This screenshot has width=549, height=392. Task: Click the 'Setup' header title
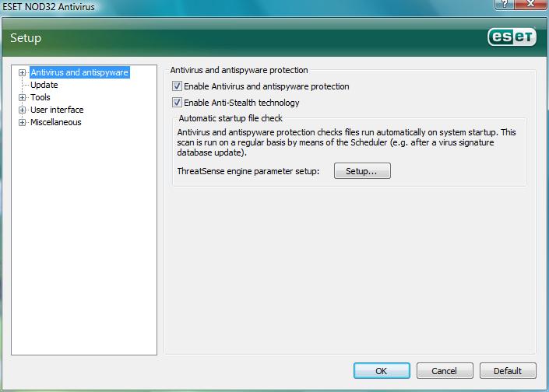click(x=26, y=38)
